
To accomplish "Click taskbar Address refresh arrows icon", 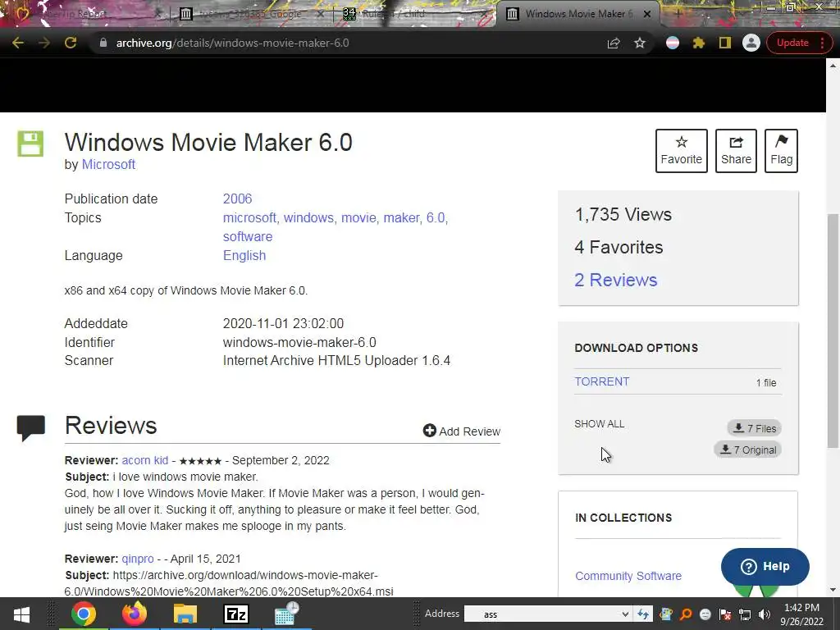I will (x=643, y=614).
